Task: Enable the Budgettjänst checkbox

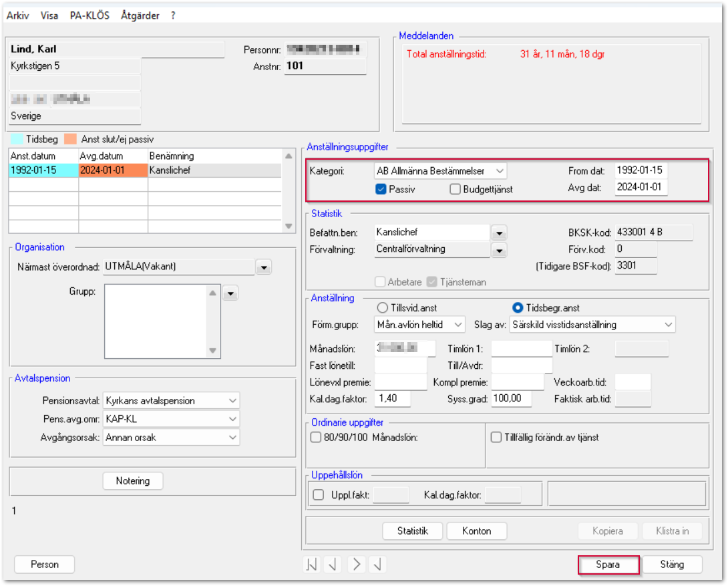Action: point(455,189)
